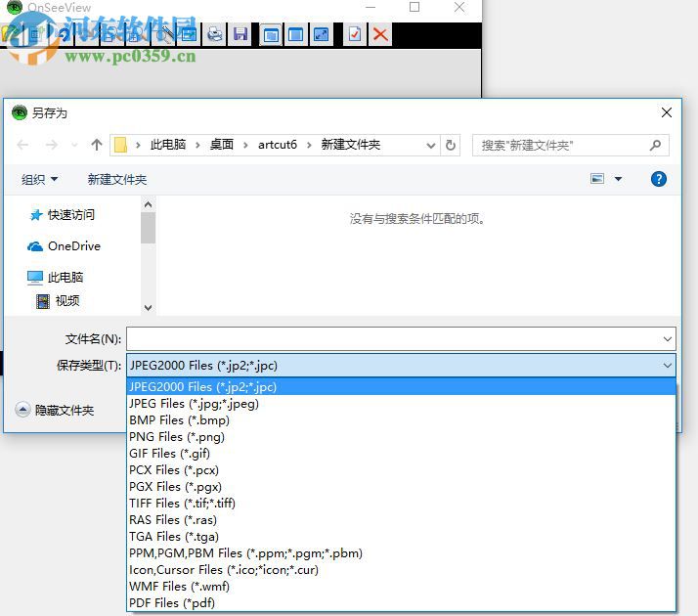
Task: Click the red X icon in toolbar
Action: 380,34
